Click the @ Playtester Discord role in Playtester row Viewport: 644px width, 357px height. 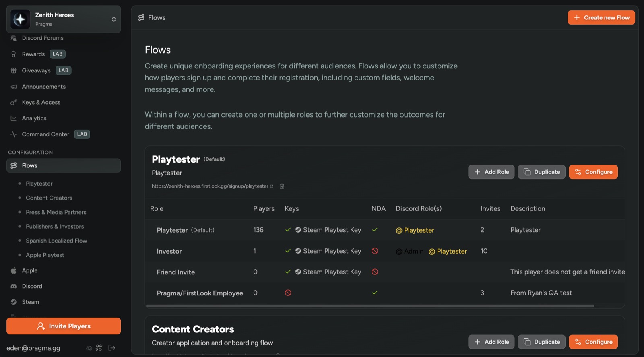[x=415, y=230]
